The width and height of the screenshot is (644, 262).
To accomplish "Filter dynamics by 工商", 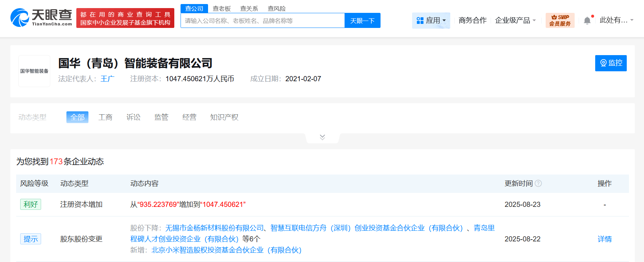I will (x=105, y=117).
